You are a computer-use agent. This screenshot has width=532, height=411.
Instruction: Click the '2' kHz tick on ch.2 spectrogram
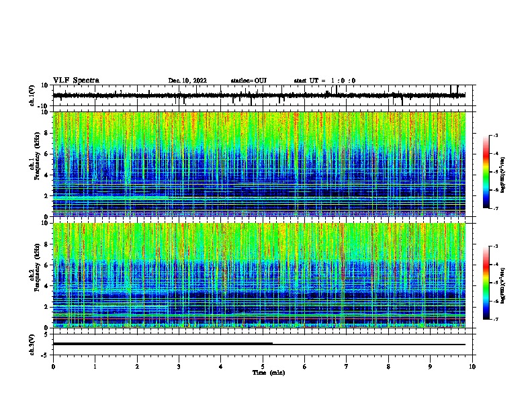[46, 307]
